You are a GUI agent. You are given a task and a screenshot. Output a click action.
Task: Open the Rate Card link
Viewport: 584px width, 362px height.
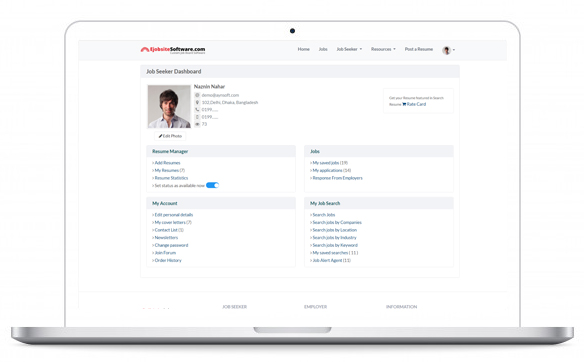click(416, 104)
